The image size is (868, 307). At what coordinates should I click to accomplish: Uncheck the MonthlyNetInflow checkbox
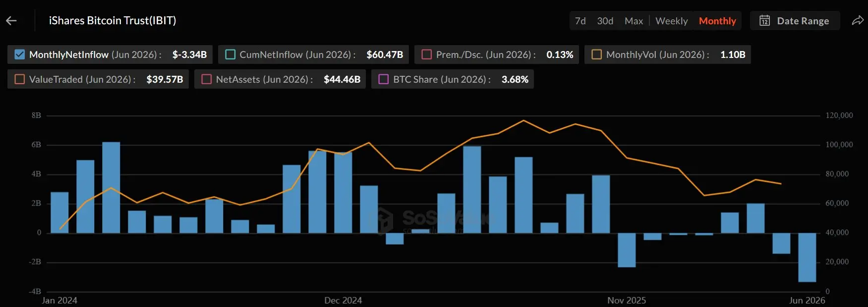[x=20, y=54]
